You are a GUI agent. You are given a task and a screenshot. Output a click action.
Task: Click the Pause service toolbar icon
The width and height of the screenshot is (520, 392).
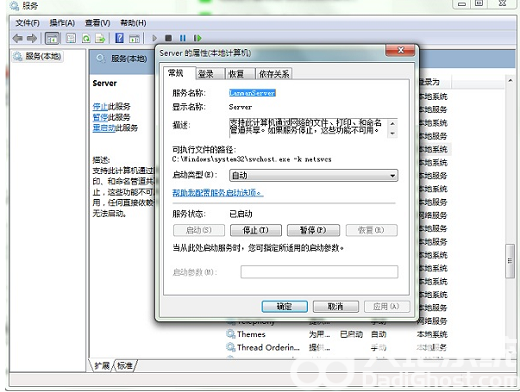tap(183, 38)
